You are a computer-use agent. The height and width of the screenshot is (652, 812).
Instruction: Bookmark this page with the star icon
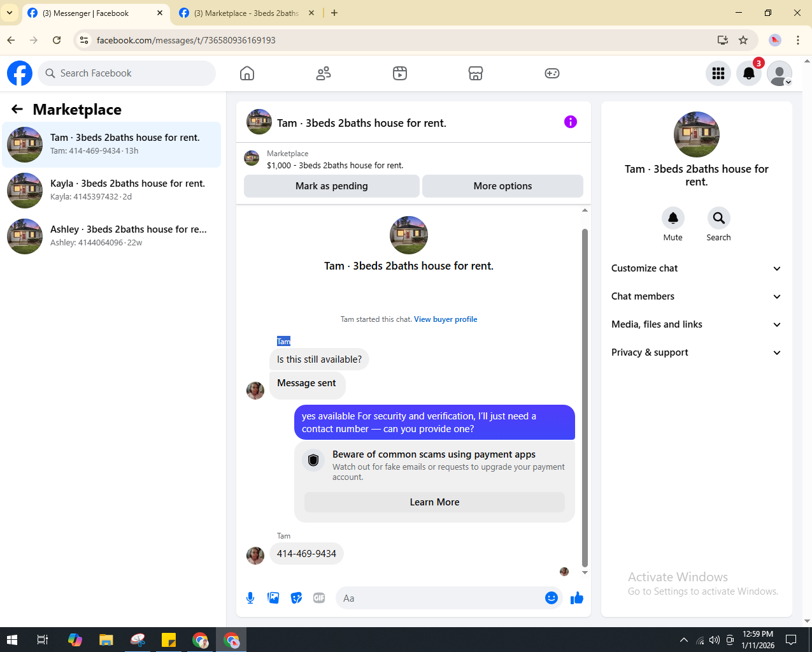point(743,40)
